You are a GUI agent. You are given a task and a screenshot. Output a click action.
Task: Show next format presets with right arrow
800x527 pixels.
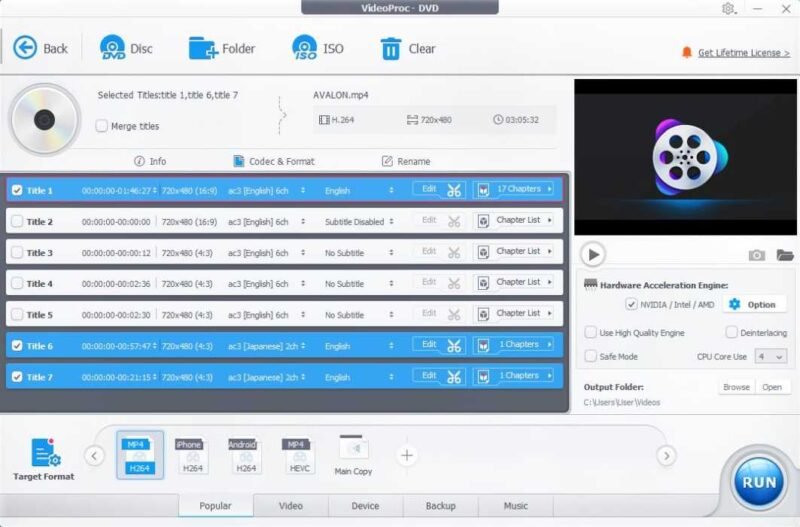tap(666, 456)
